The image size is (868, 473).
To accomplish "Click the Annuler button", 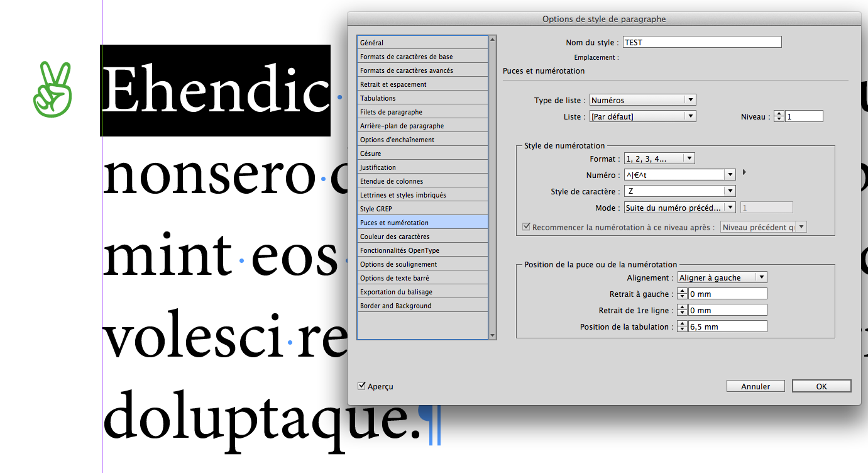I will coord(755,386).
